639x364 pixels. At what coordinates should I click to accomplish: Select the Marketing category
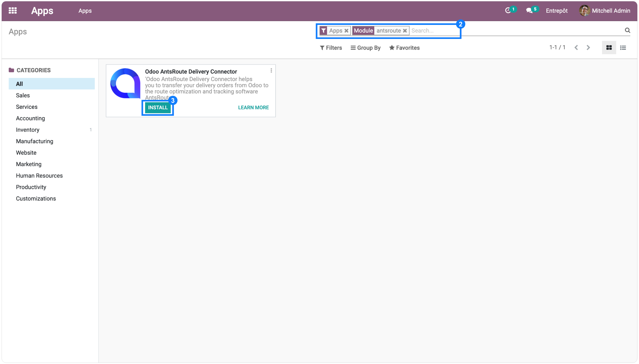pos(51,164)
